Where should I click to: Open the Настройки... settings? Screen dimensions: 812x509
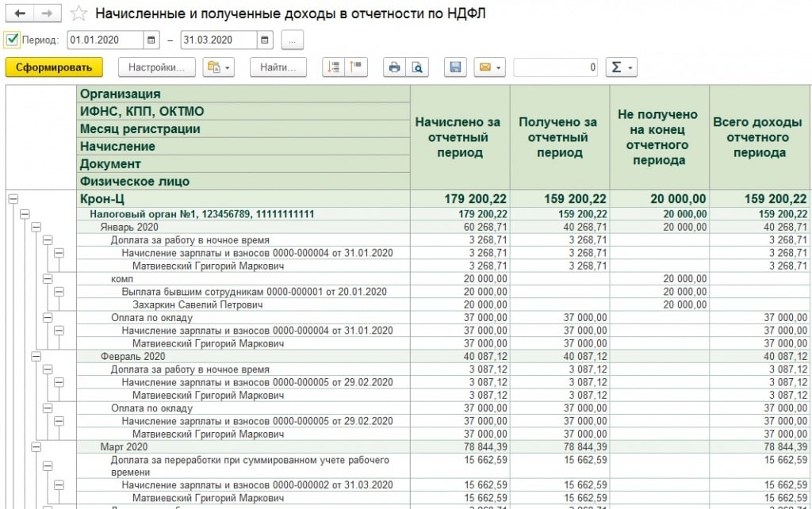(x=156, y=67)
